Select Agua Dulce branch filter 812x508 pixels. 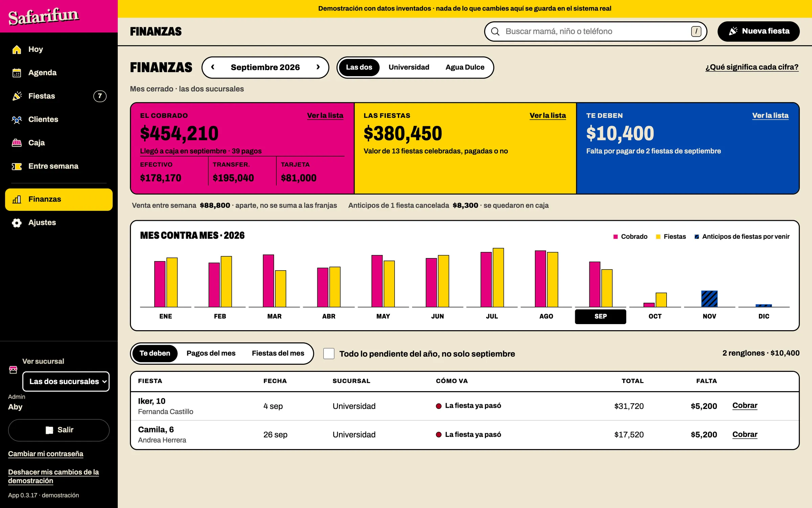465,67
